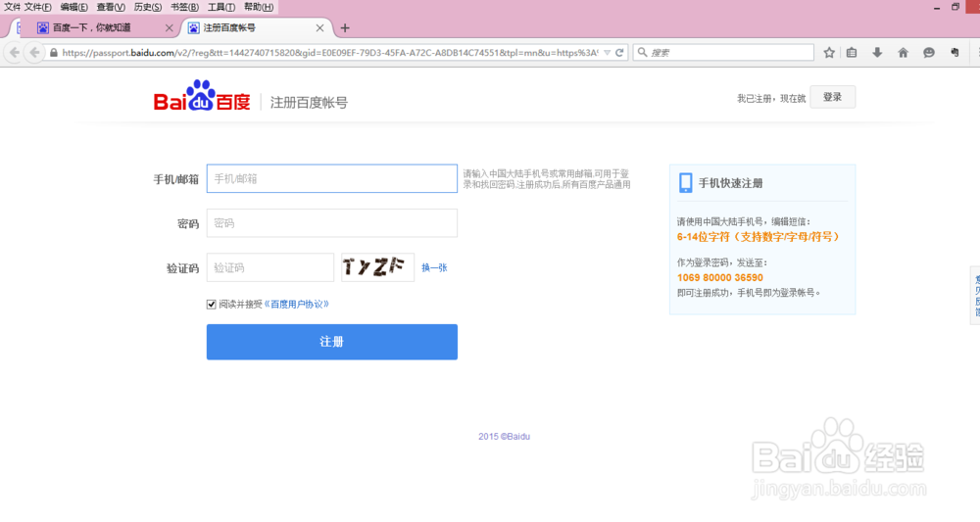Focus the 手机/邮箱 input field
The height and width of the screenshot is (522, 980).
[332, 178]
